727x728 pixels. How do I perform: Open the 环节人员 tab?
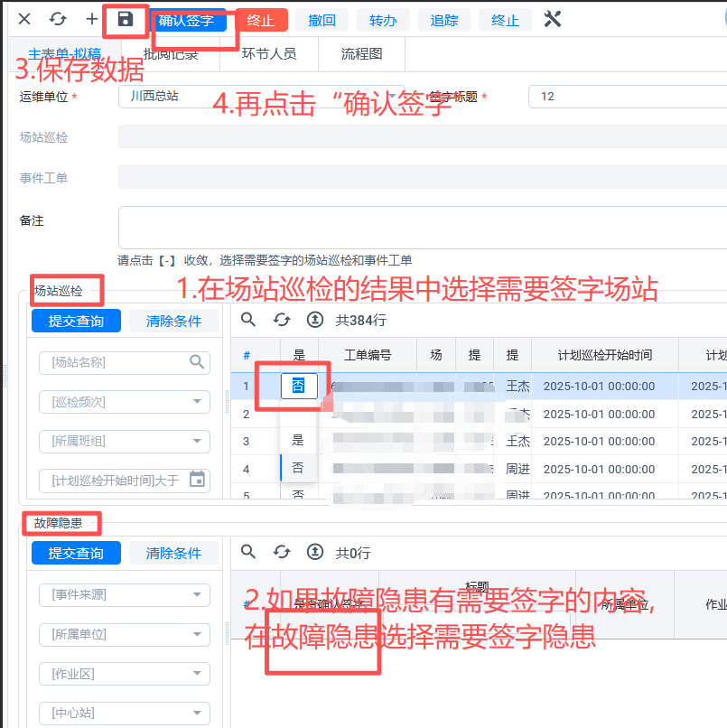point(269,54)
